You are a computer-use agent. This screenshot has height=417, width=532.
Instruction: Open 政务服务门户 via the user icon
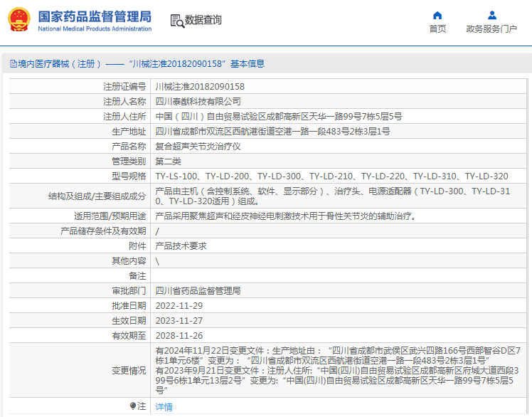click(x=492, y=15)
